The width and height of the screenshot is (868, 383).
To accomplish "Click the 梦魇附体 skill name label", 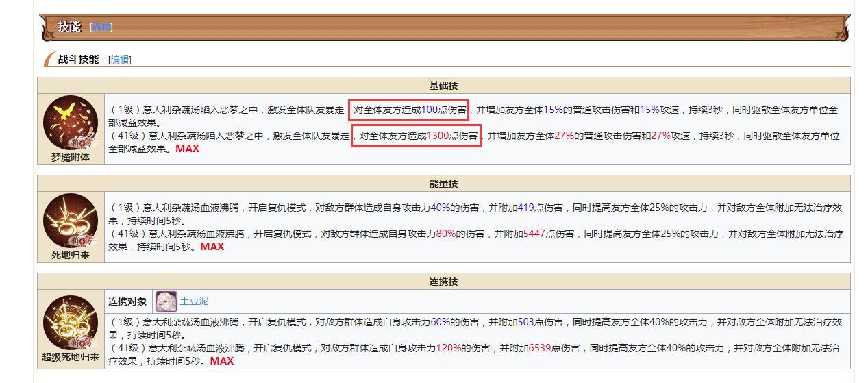I will coord(71,157).
